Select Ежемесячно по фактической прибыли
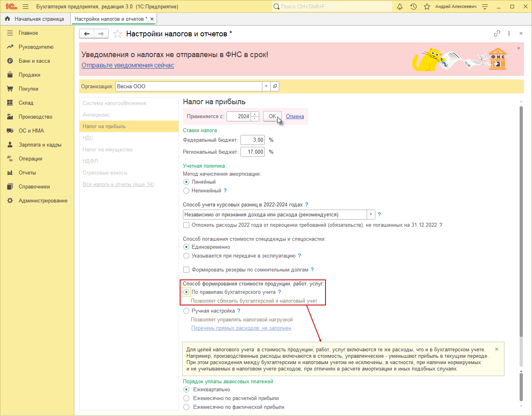This screenshot has width=532, height=416. [186, 407]
